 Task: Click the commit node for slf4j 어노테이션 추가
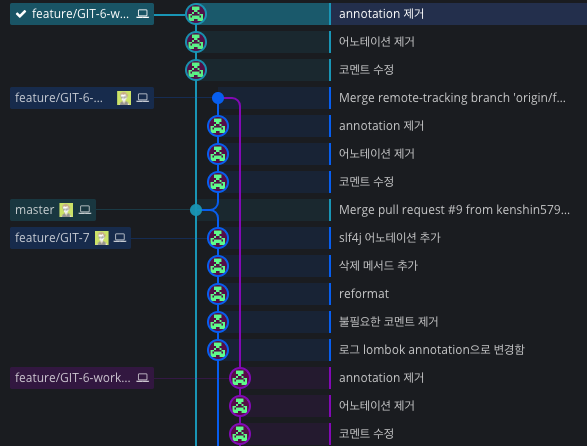218,238
